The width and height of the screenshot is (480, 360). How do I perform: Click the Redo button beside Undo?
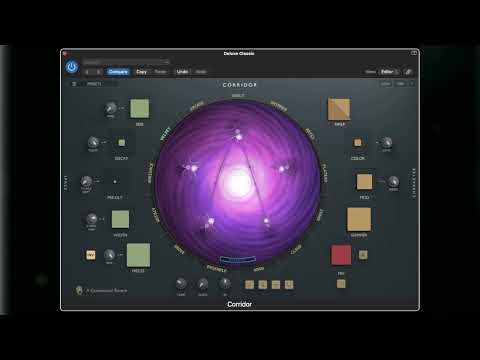click(x=201, y=72)
